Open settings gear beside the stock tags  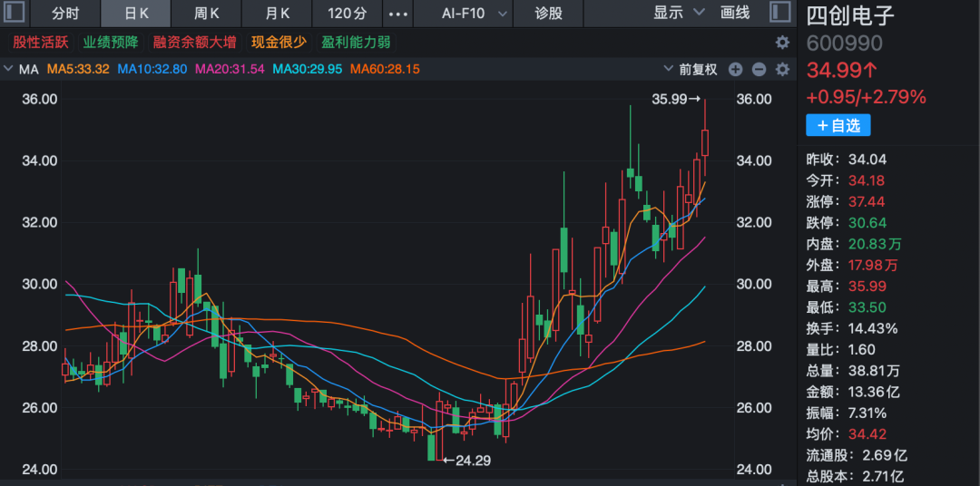[782, 43]
